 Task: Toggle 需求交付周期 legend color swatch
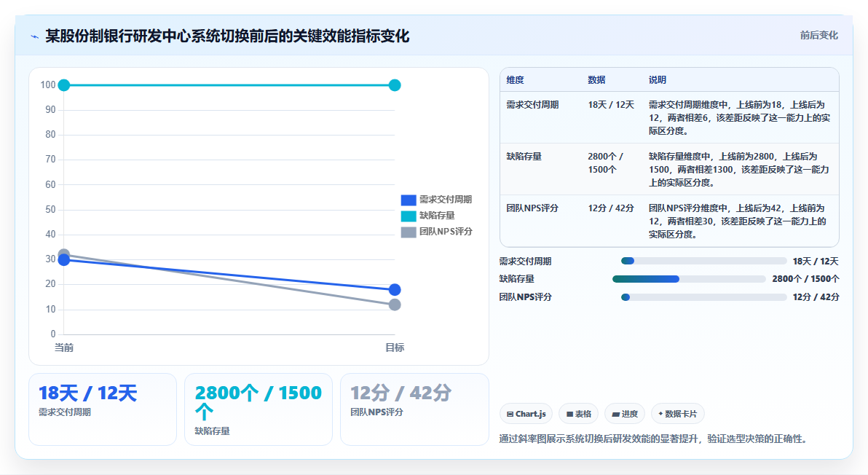409,200
